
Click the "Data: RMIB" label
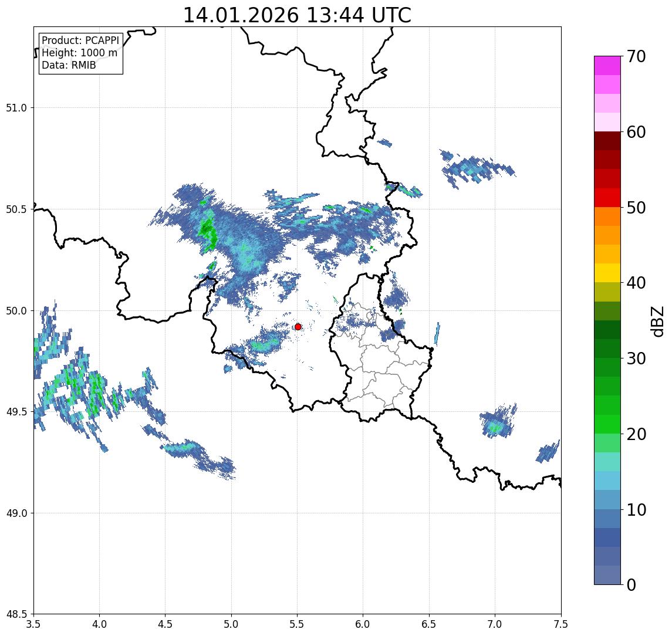(x=69, y=65)
